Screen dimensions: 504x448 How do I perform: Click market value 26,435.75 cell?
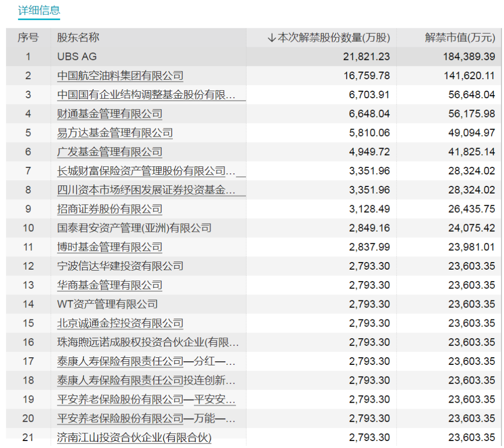tap(472, 209)
